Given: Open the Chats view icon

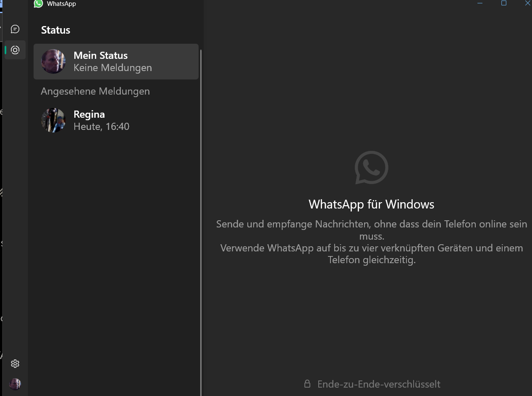Looking at the screenshot, I should point(15,29).
